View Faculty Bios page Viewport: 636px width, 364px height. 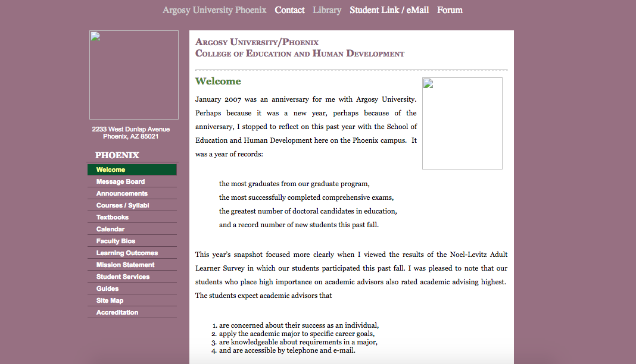click(x=132, y=241)
